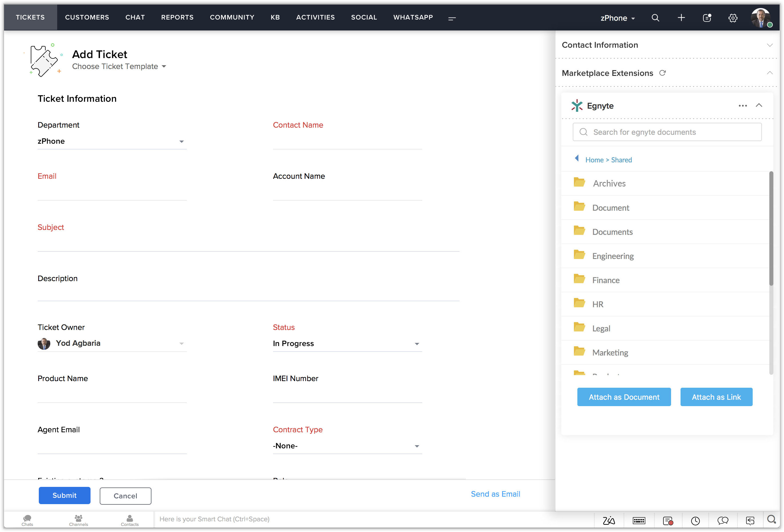
Task: Open the settings gear icon
Action: 733,18
